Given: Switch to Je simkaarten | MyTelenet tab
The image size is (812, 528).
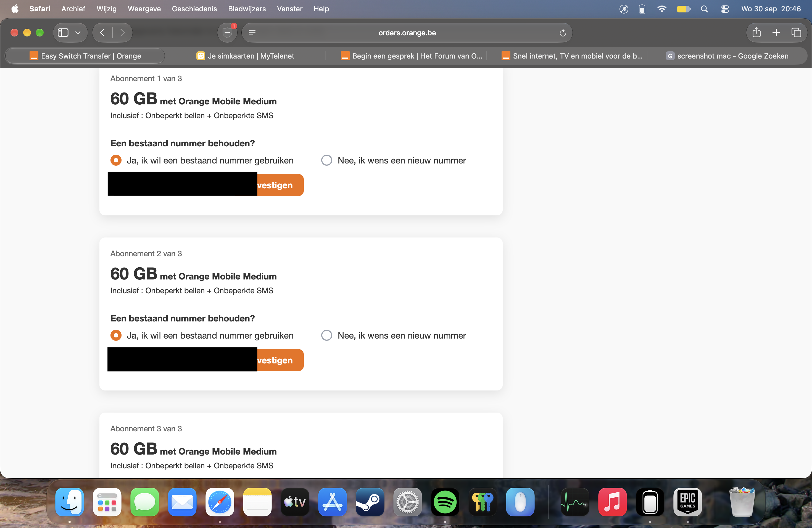Looking at the screenshot, I should [245, 56].
